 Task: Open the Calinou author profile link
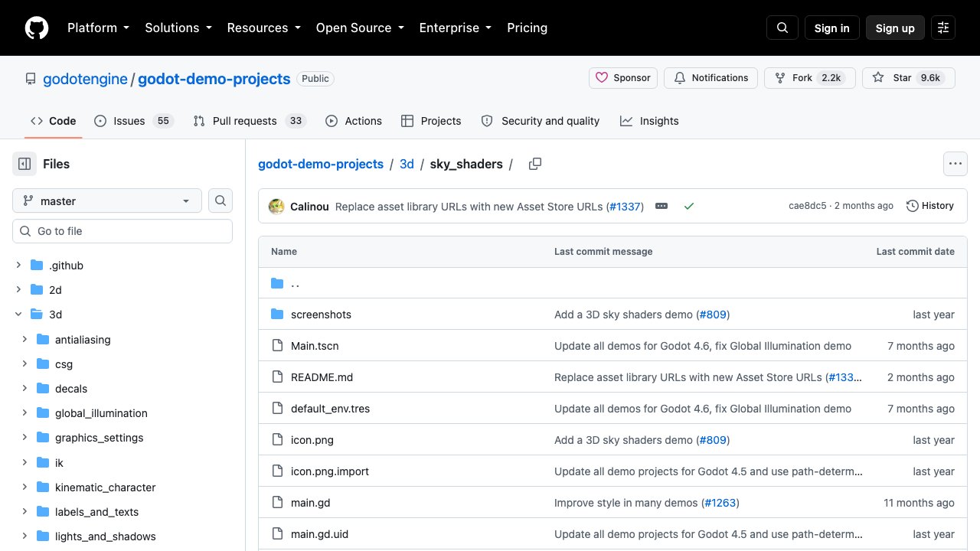[x=309, y=206]
